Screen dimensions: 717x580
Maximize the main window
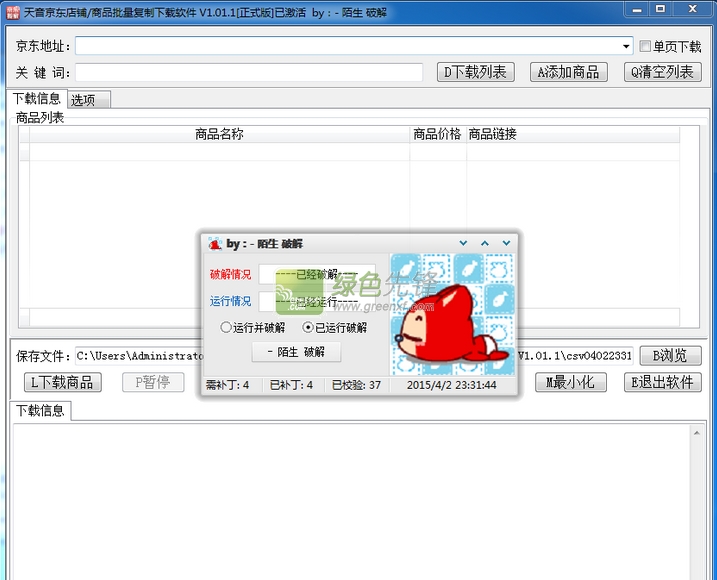660,9
